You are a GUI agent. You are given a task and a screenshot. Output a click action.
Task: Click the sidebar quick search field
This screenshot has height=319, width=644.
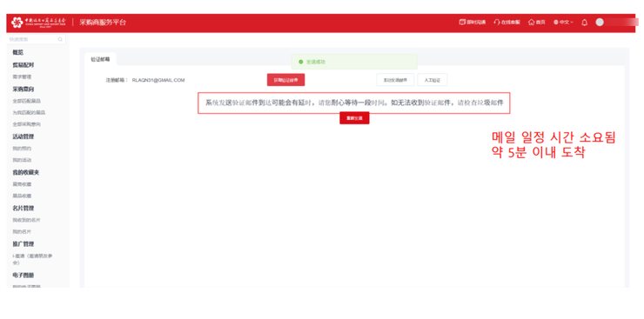coord(37,39)
